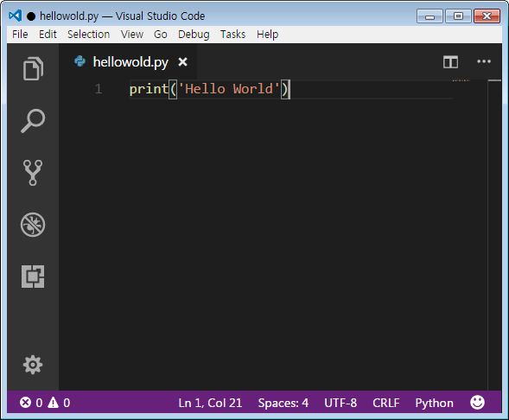Open the Tasks menu
The height and width of the screenshot is (420, 509).
tap(232, 34)
